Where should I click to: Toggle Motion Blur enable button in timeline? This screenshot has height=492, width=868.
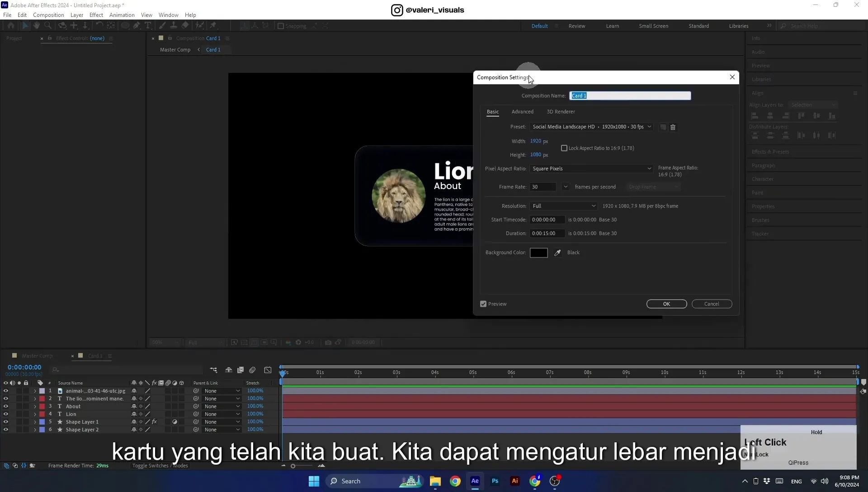[252, 370]
